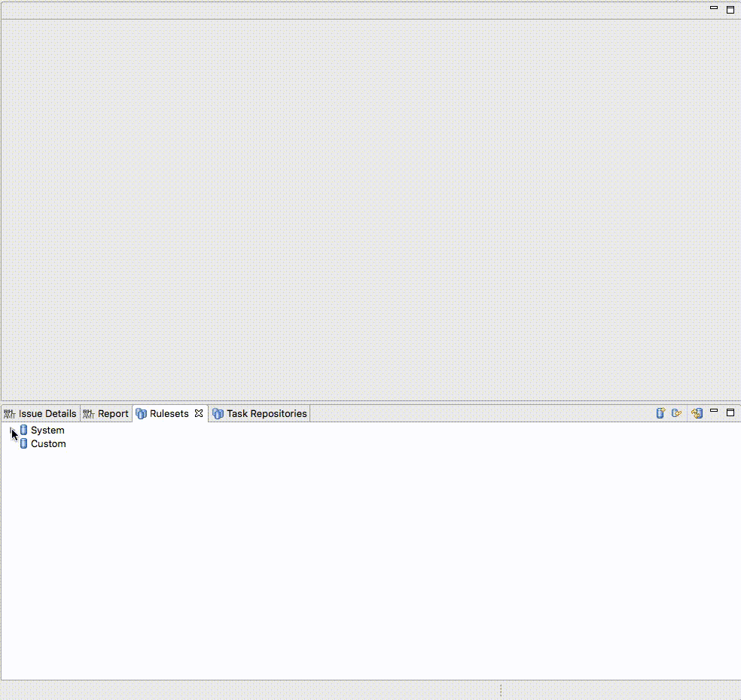This screenshot has height=700, width=741.
Task: Minimize the Rulesets bottom panel
Action: pyautogui.click(x=714, y=412)
